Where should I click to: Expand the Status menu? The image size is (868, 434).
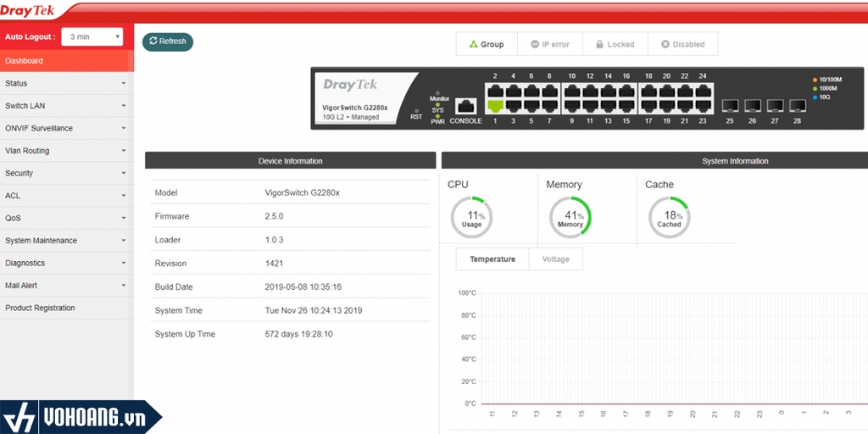[66, 83]
